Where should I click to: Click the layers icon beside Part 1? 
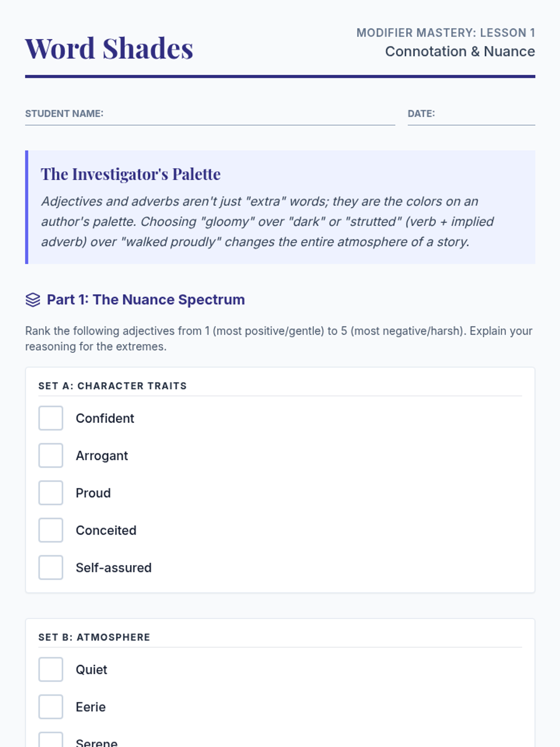[x=33, y=300]
